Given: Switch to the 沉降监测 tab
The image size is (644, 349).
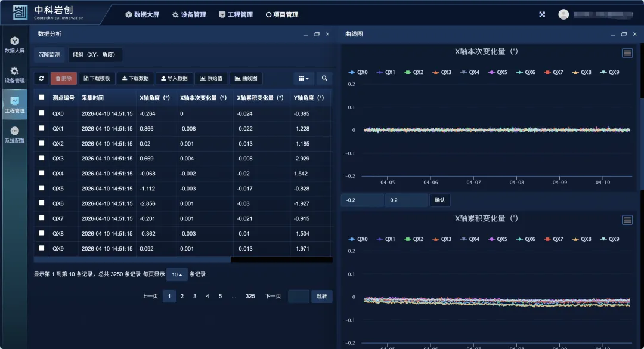Looking at the screenshot, I should (x=49, y=55).
